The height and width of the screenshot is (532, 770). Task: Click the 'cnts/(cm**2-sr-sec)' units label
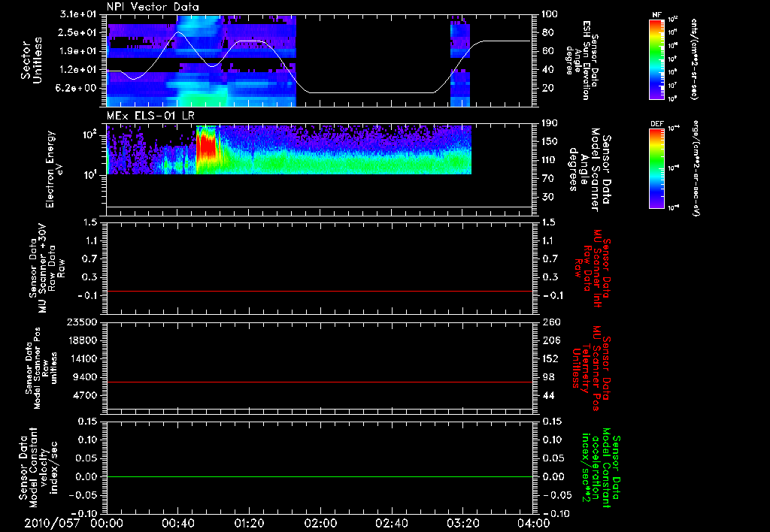click(694, 59)
